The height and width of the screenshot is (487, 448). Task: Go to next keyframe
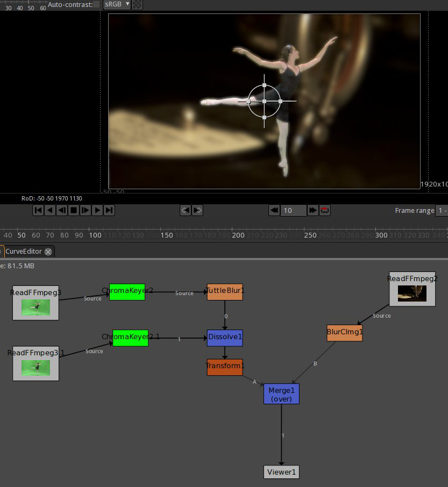[x=197, y=210]
